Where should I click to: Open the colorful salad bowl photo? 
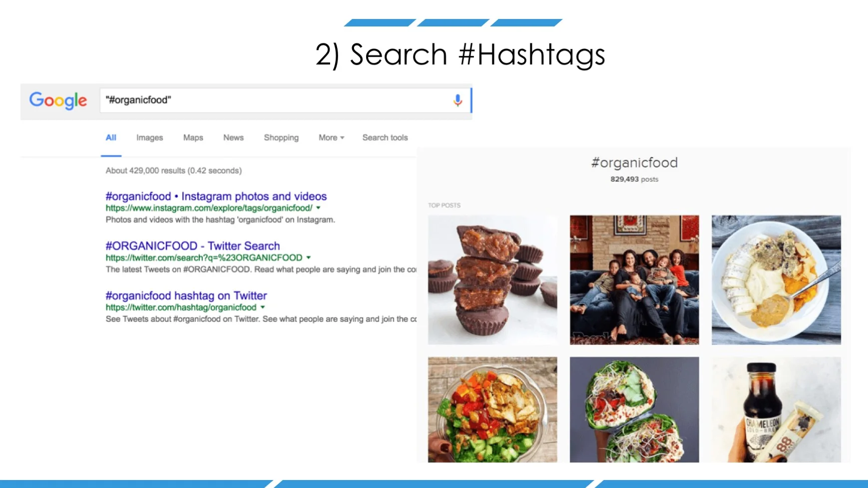tap(492, 410)
